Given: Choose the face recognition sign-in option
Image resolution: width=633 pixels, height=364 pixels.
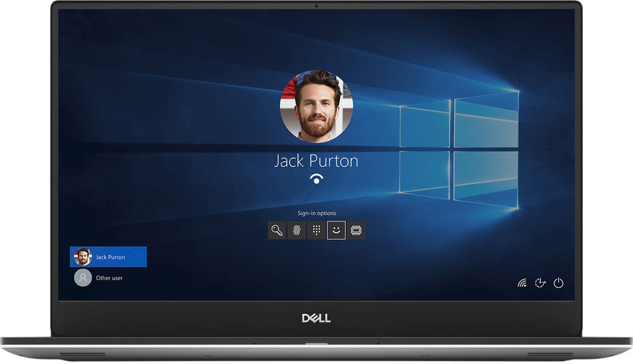Looking at the screenshot, I should point(336,231).
